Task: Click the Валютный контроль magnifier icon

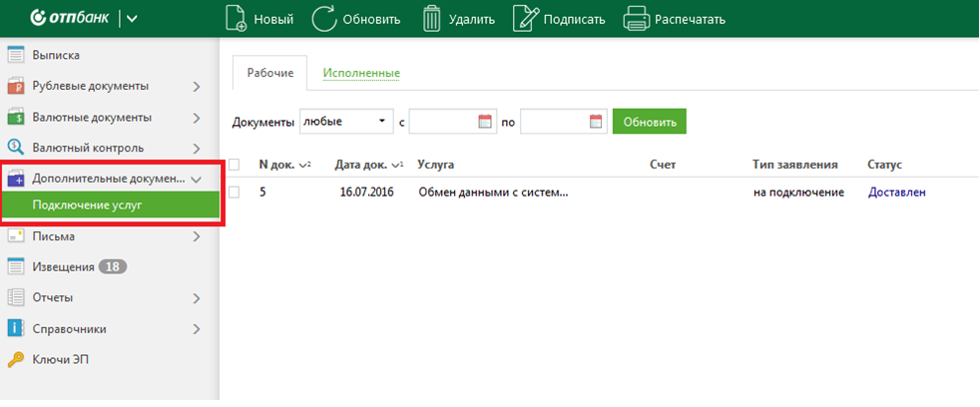Action: [15, 149]
